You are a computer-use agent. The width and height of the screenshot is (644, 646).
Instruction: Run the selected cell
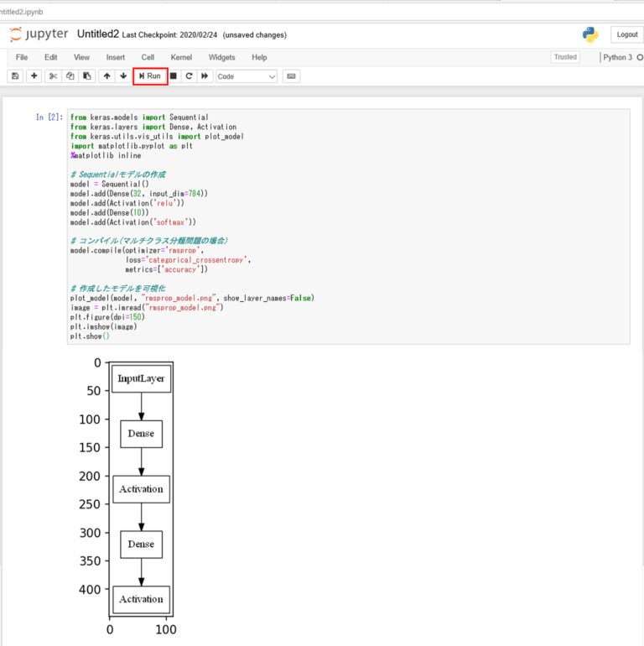150,76
